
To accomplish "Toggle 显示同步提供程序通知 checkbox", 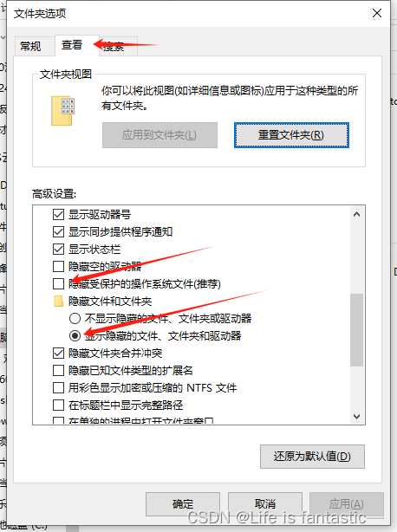I will 58,231.
